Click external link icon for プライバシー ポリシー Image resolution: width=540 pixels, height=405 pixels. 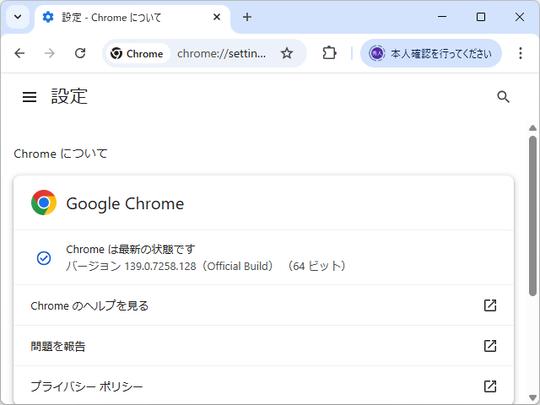pos(490,386)
